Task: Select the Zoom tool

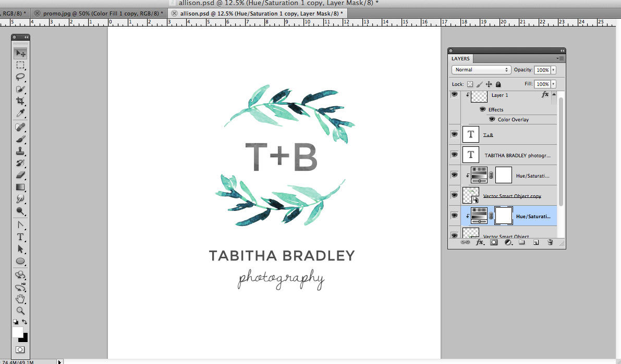Action: [x=20, y=311]
